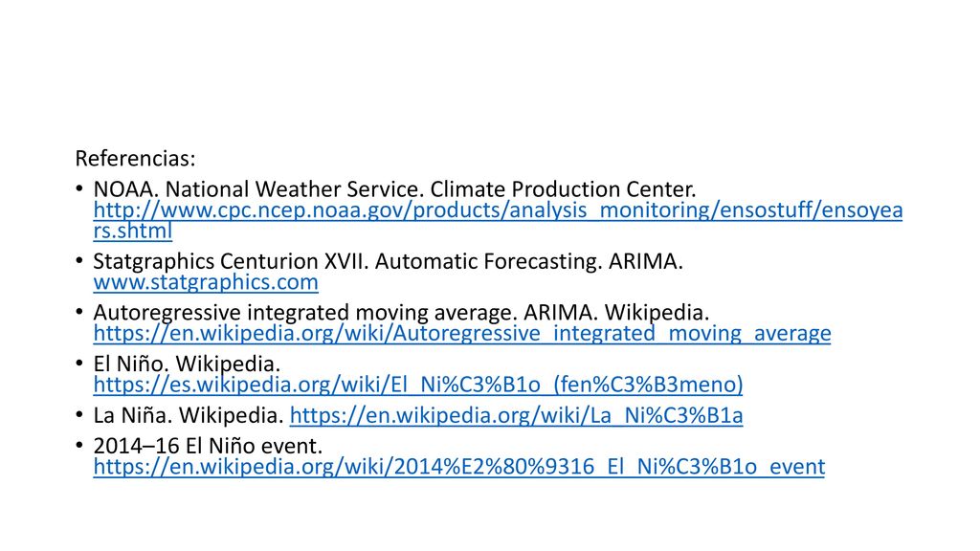
Task: Click the 'Statgraphics Centurion XVII' text line
Action: click(x=389, y=261)
